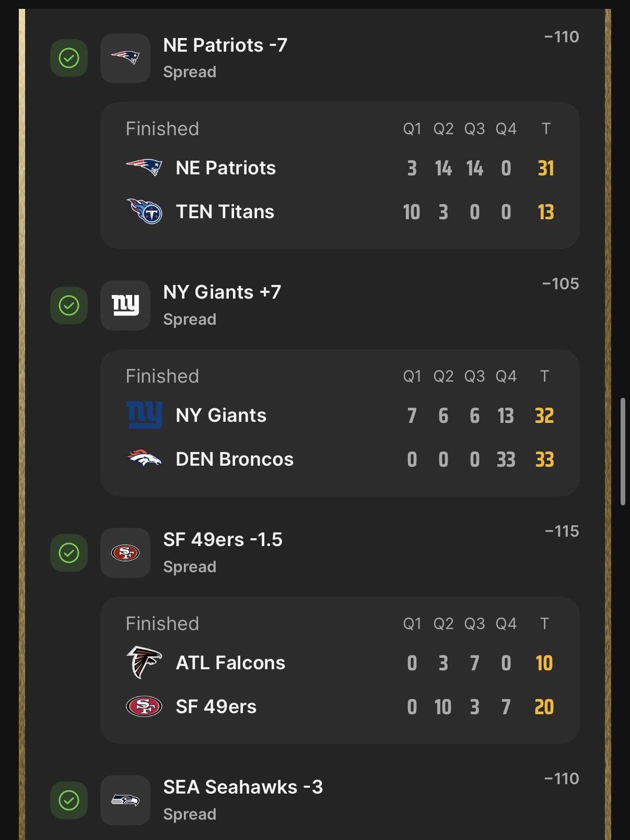Click the Broncos logo in the scoreboard

click(145, 459)
